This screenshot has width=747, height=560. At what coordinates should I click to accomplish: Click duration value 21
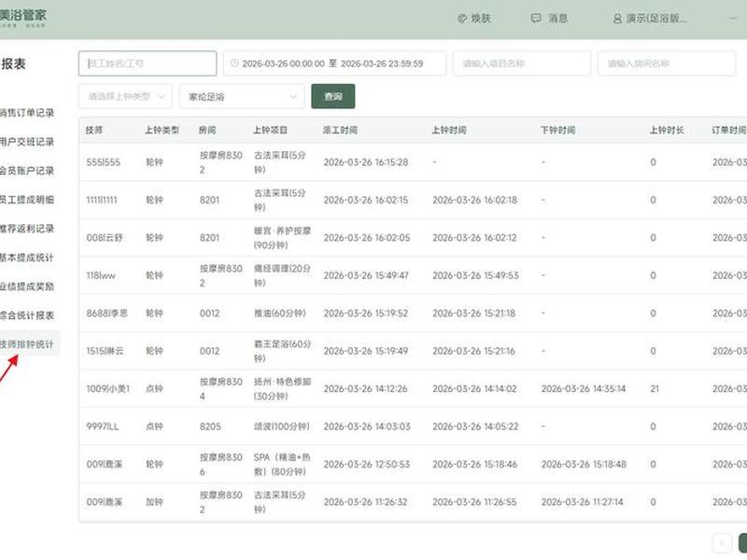655,388
